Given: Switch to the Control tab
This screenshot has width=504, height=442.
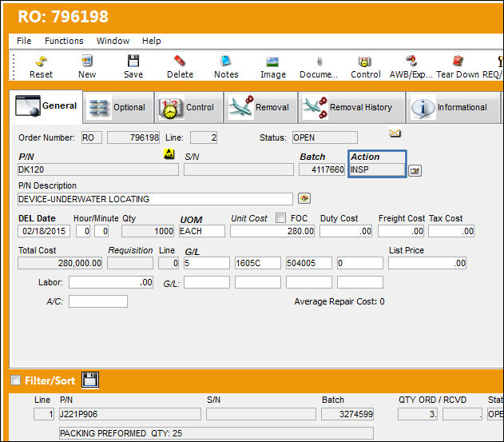Looking at the screenshot, I should [189, 107].
